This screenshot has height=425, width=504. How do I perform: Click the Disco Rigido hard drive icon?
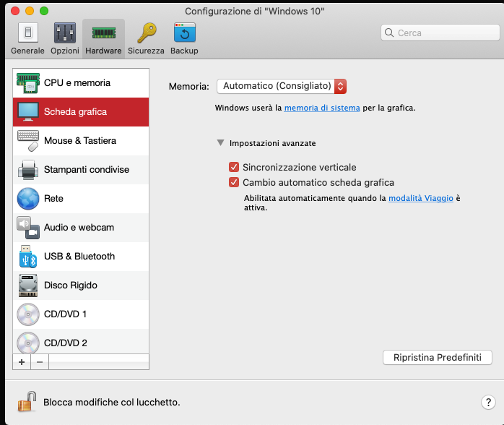28,286
